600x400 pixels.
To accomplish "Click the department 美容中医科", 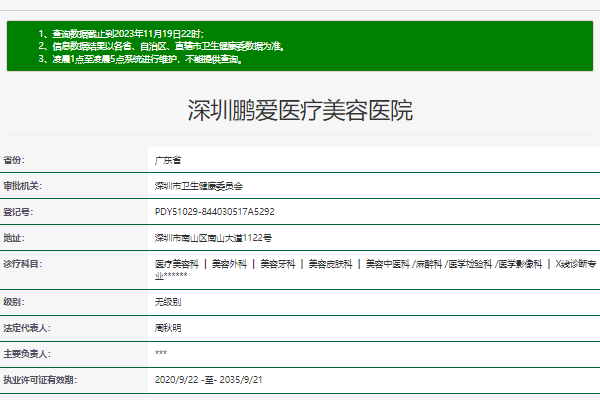I will point(388,264).
